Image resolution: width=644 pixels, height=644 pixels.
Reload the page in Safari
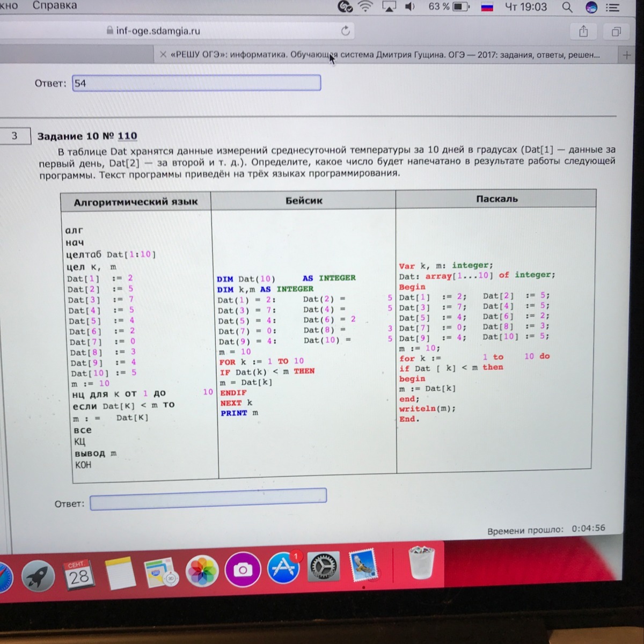[345, 31]
